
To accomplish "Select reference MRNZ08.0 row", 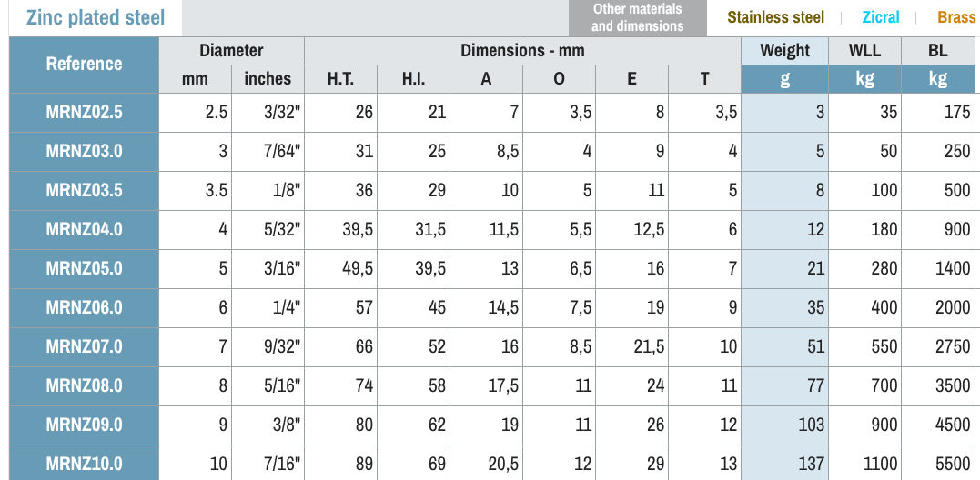I will click(84, 386).
